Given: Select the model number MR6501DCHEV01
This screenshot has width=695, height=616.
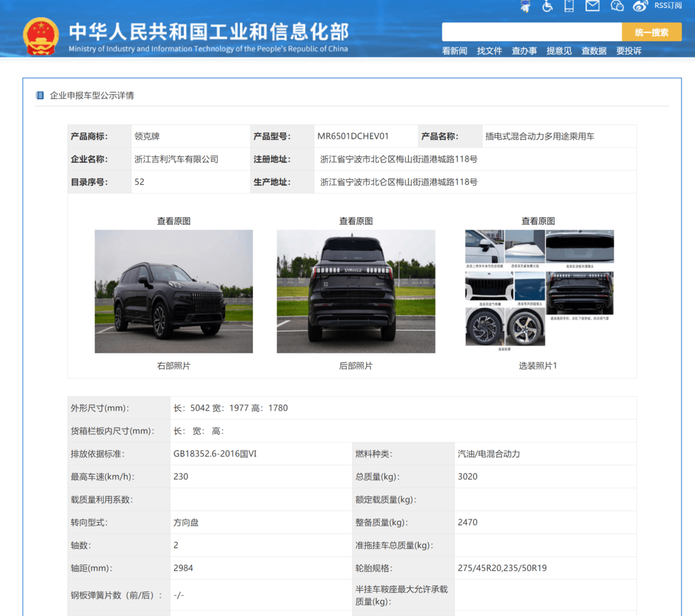Looking at the screenshot, I should click(x=353, y=136).
